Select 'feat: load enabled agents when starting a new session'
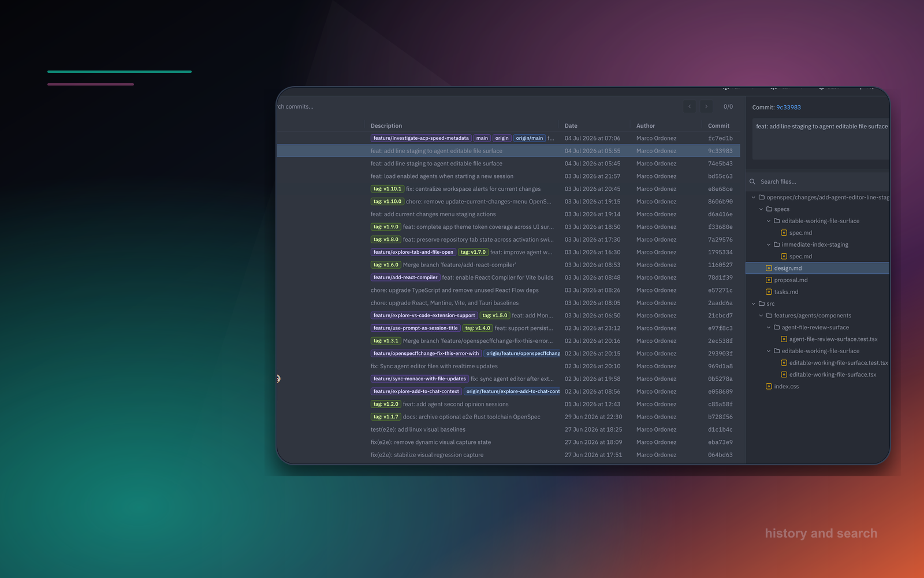The width and height of the screenshot is (924, 578). click(x=508, y=176)
